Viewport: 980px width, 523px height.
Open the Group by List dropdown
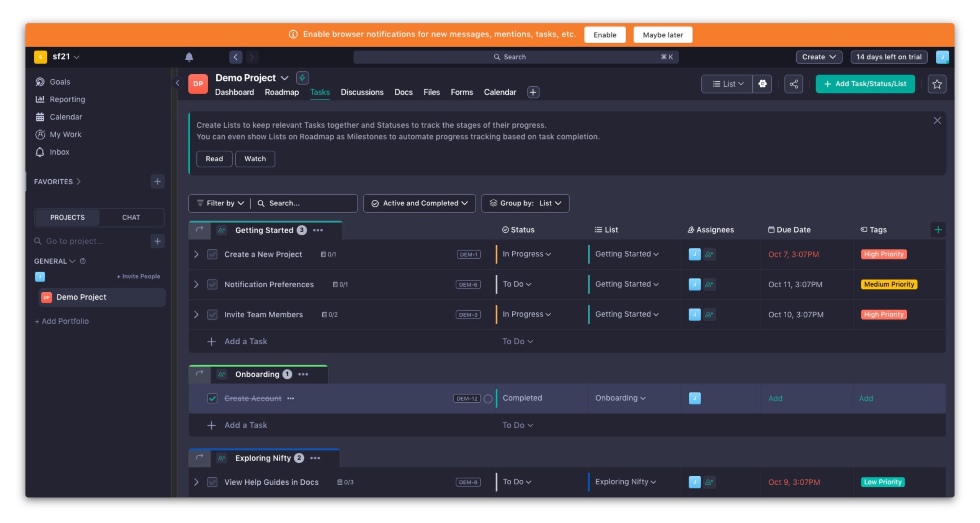[525, 203]
